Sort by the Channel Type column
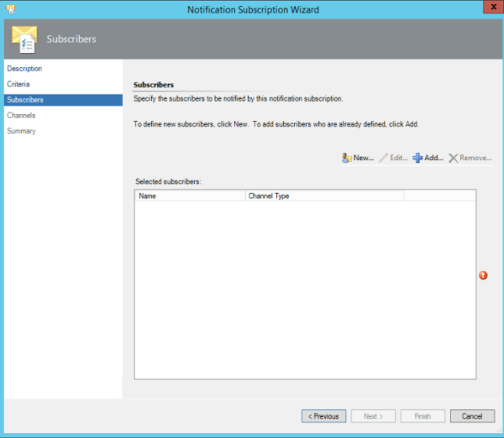This screenshot has width=504, height=438. click(x=324, y=196)
